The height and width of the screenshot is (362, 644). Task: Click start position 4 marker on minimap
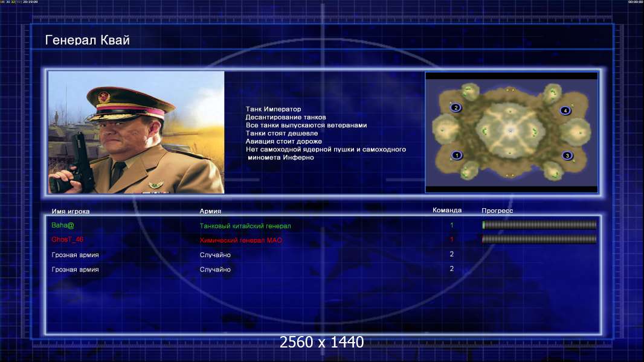pos(565,110)
